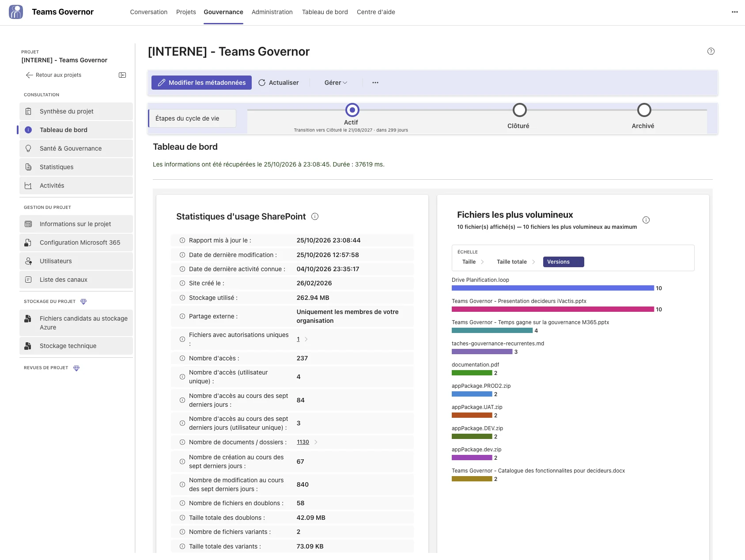Switch to the Projets tab

tap(186, 12)
